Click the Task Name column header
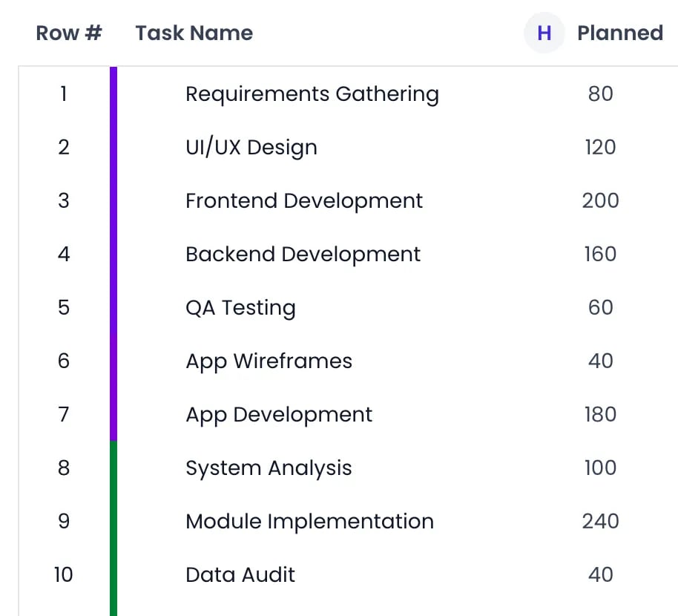 (x=194, y=33)
